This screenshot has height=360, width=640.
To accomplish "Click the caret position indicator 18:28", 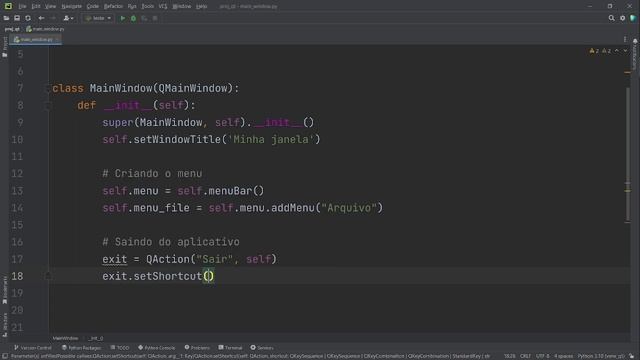I will (x=509, y=356).
